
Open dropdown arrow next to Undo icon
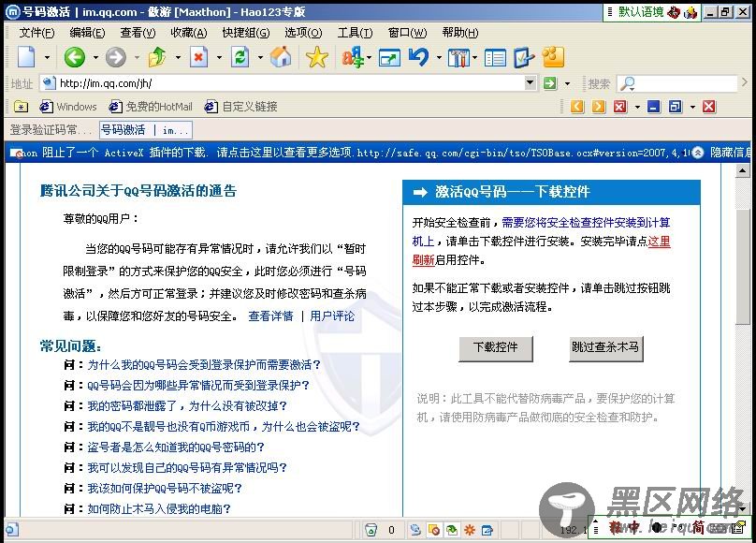coord(439,57)
